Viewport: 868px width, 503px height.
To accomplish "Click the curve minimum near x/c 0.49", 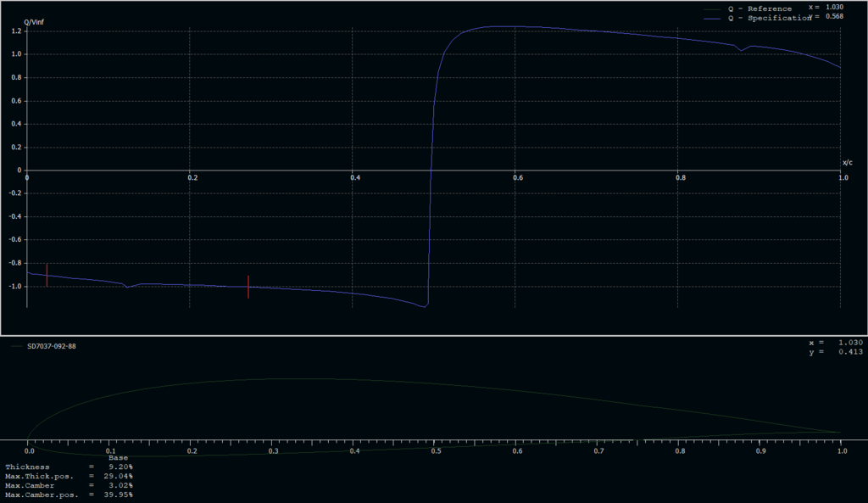I will 424,307.
